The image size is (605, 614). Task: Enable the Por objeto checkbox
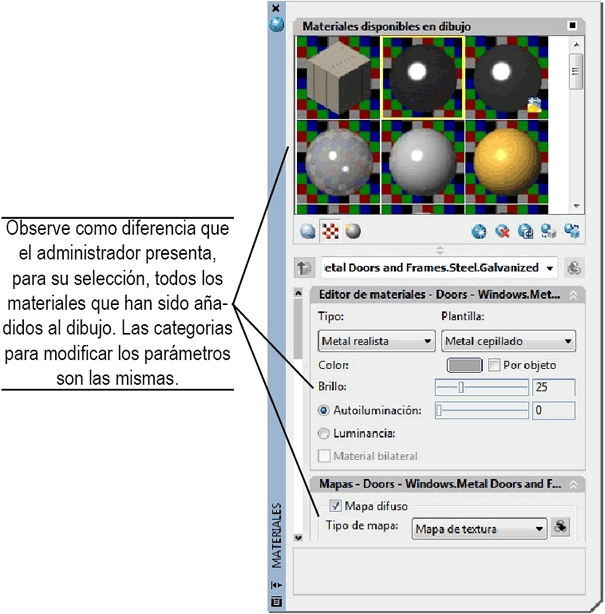pyautogui.click(x=493, y=365)
